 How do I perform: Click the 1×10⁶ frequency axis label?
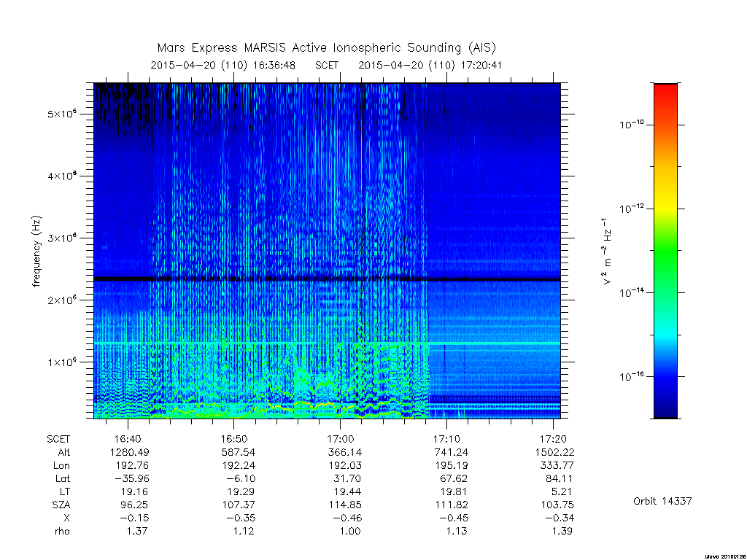point(62,362)
